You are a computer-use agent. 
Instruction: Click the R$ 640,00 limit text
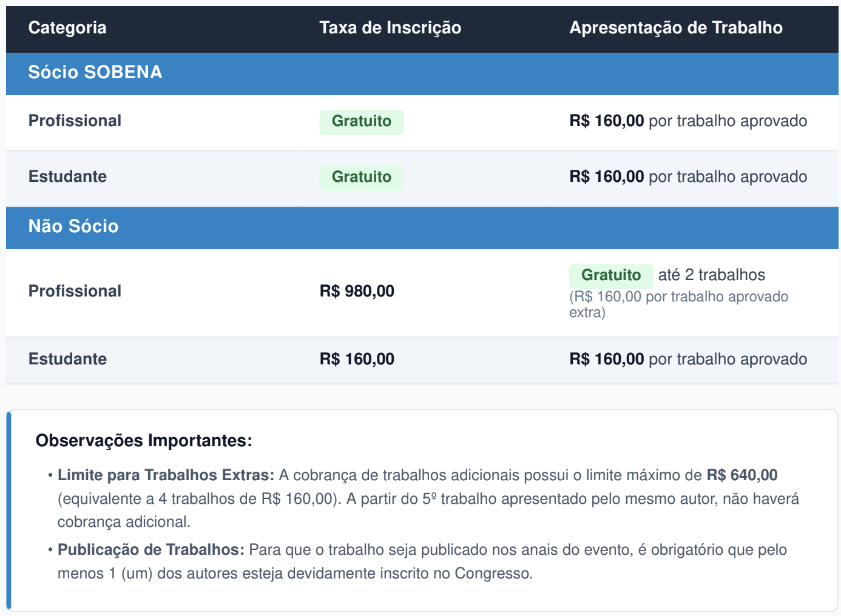click(742, 475)
